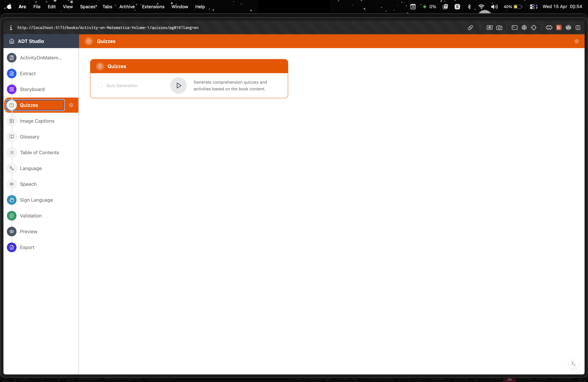Open the Glossary book icon
This screenshot has width=588, height=382.
pyautogui.click(x=12, y=137)
